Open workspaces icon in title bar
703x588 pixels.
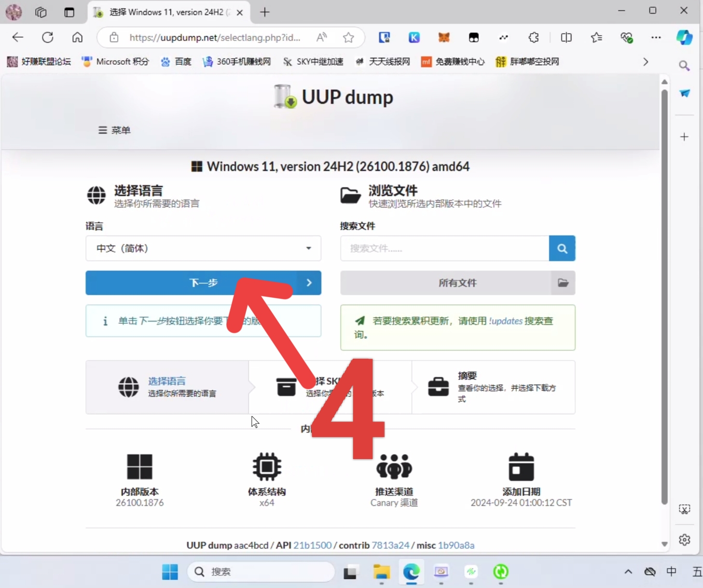point(41,12)
